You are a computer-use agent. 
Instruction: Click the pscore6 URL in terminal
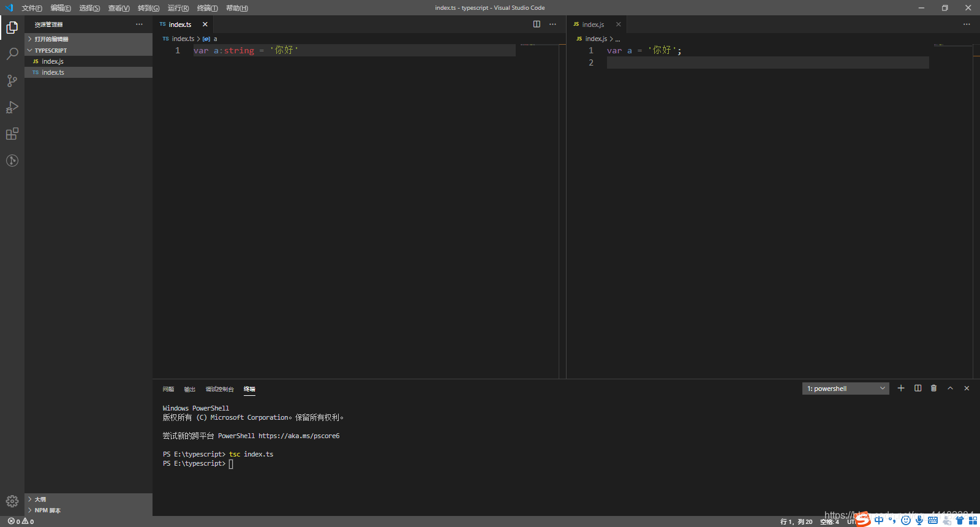coord(299,436)
